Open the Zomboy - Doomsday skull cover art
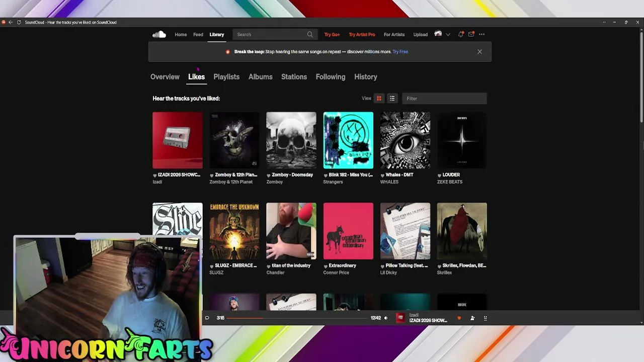 (x=291, y=140)
